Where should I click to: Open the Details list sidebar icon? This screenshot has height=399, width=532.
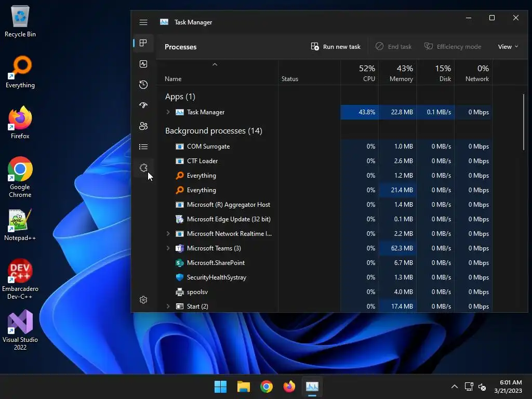click(143, 147)
